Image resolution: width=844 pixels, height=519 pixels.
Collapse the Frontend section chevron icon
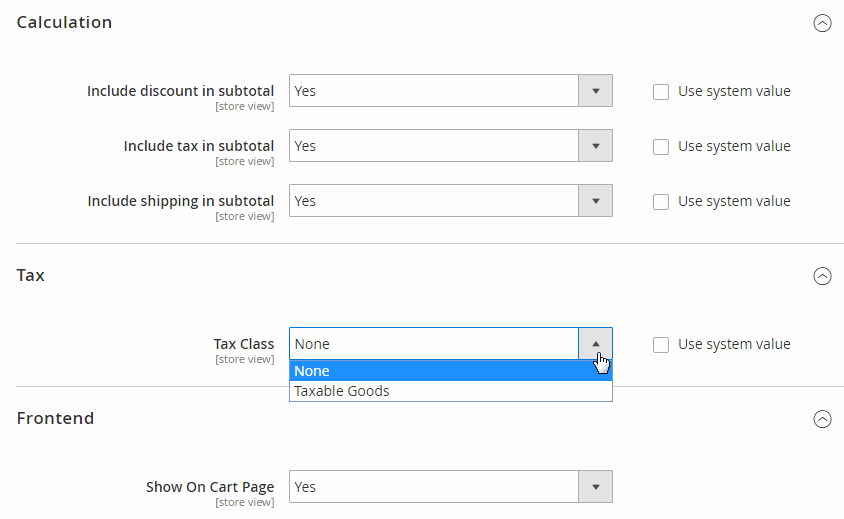(822, 419)
